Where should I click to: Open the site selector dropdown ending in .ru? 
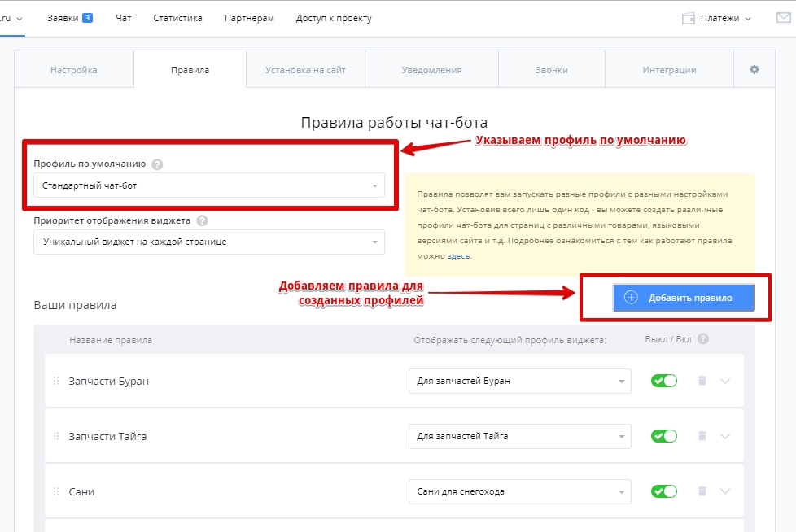pos(11,18)
